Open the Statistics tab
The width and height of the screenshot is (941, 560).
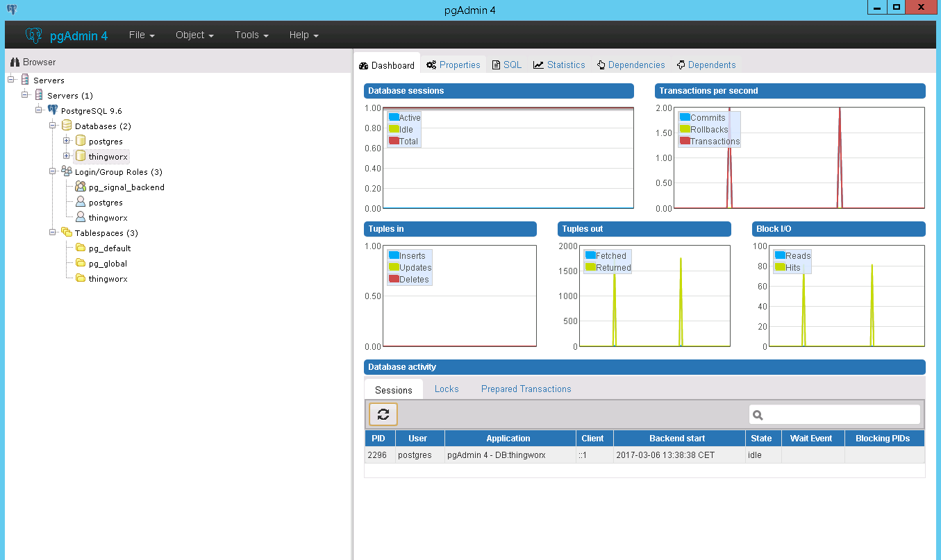(559, 65)
